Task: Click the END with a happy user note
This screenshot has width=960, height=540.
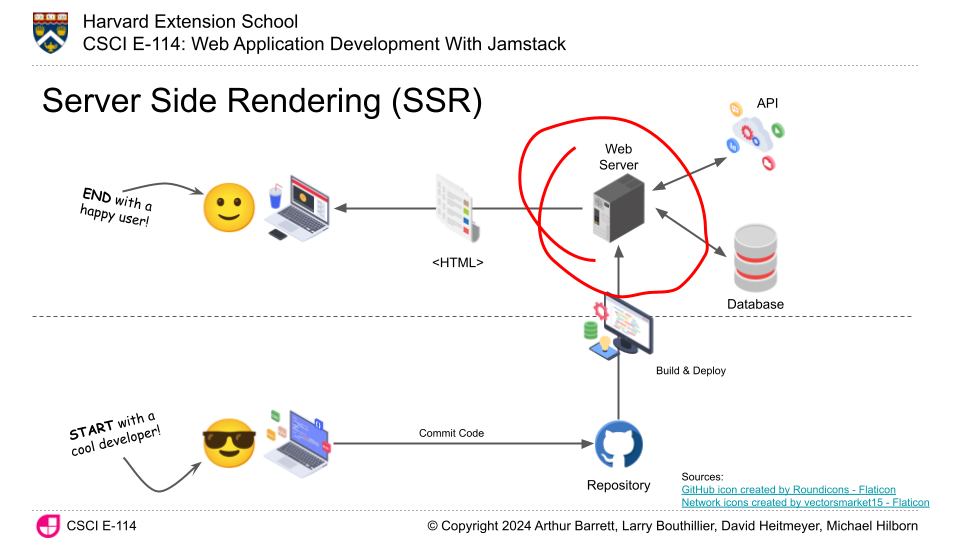Action: [x=118, y=203]
